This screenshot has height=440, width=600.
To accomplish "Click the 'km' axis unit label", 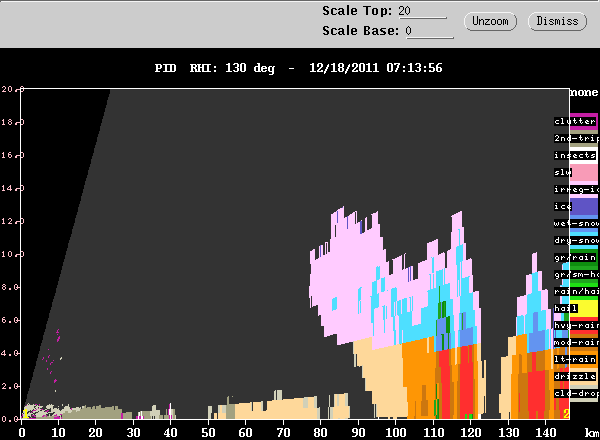I will 592,433.
